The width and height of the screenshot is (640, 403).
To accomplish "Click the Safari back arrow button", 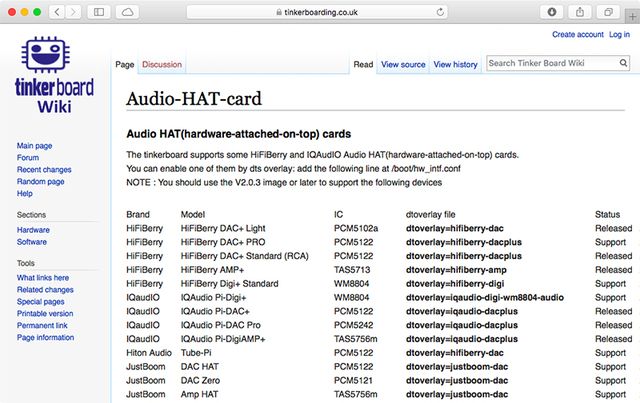I will pos(54,12).
